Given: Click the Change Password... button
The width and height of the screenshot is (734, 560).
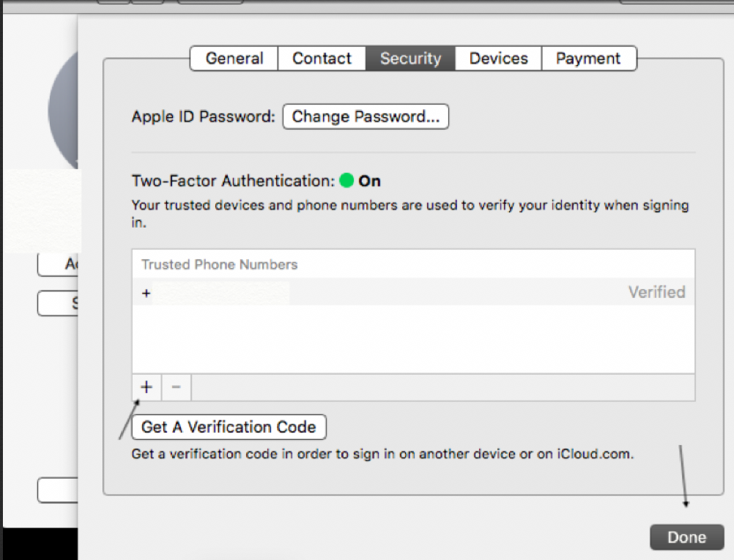Looking at the screenshot, I should click(366, 117).
